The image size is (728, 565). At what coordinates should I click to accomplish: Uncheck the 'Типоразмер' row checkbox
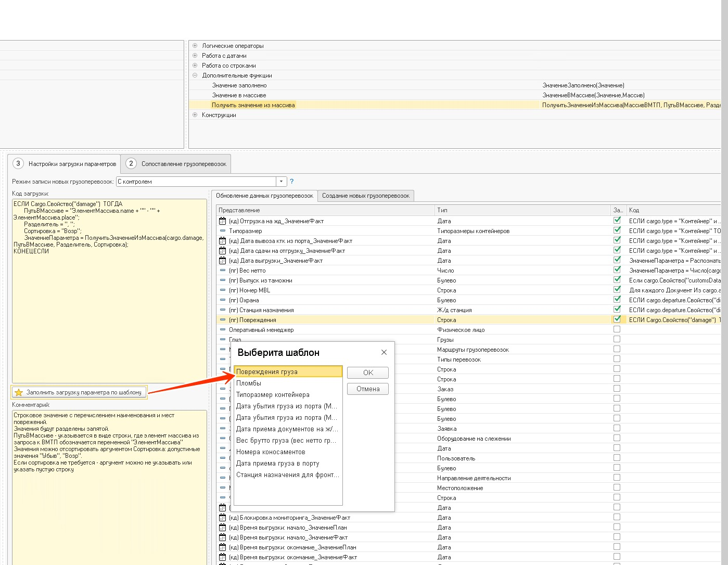pos(617,230)
